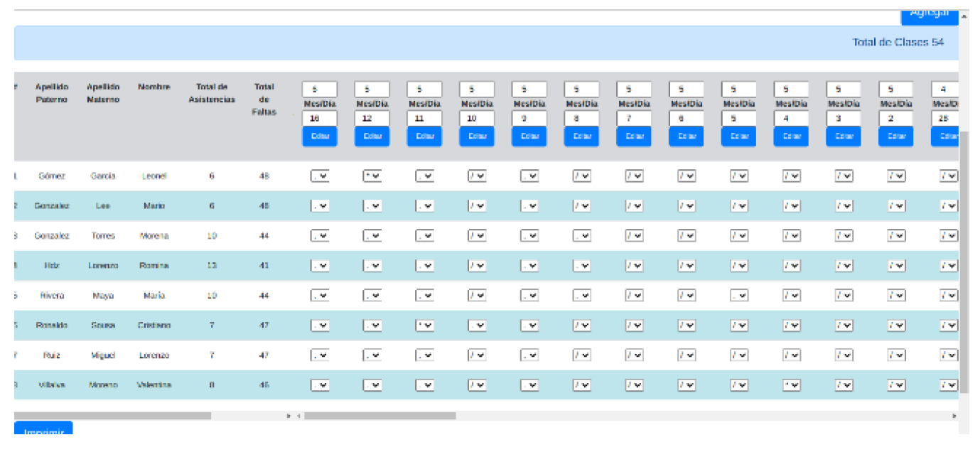
Task: Click horizontal scrollbar thumb under date columns
Action: pos(380,416)
